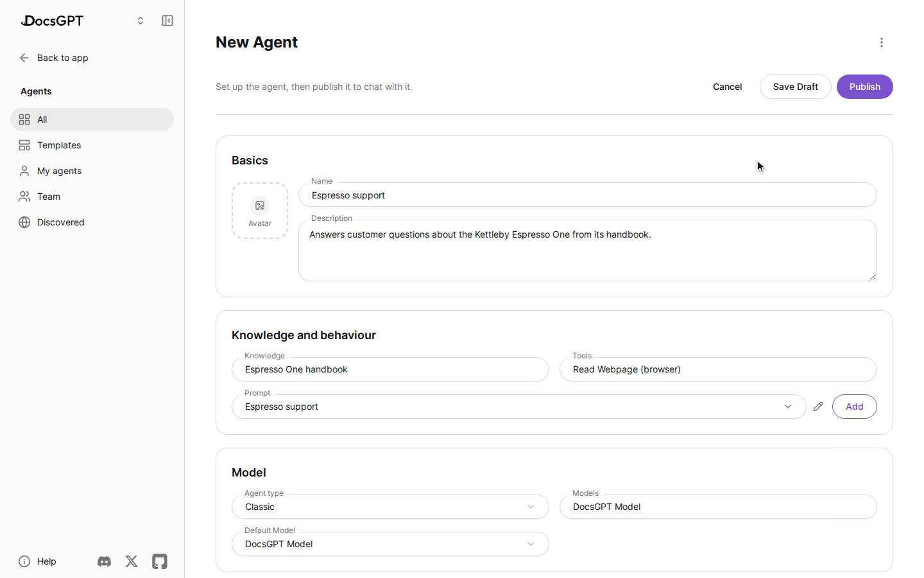The height and width of the screenshot is (578, 924).
Task: Upload an avatar image
Action: [x=260, y=211]
